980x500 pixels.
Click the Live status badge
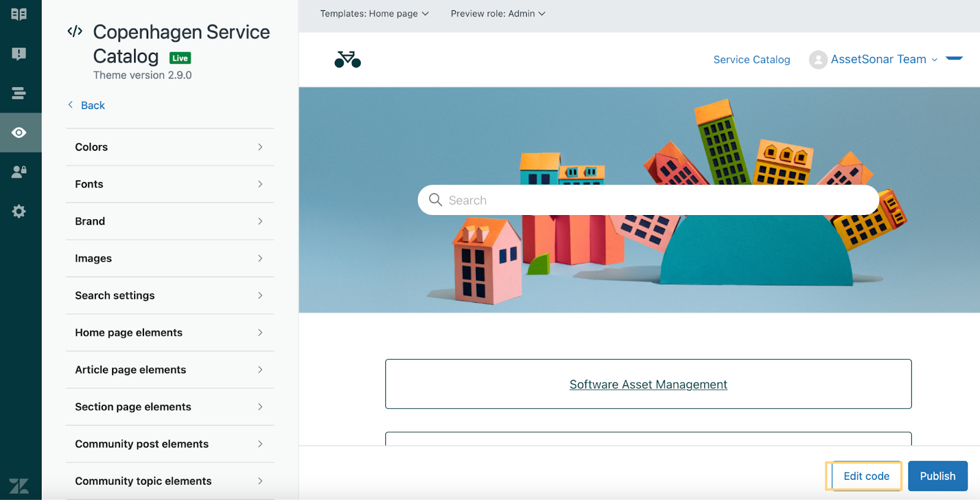tap(180, 58)
